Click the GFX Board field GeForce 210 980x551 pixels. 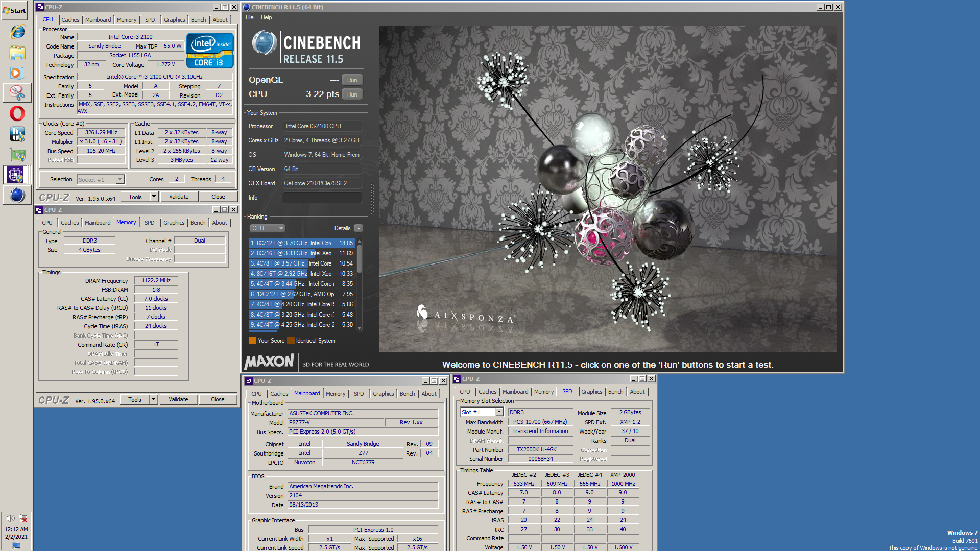tap(322, 183)
